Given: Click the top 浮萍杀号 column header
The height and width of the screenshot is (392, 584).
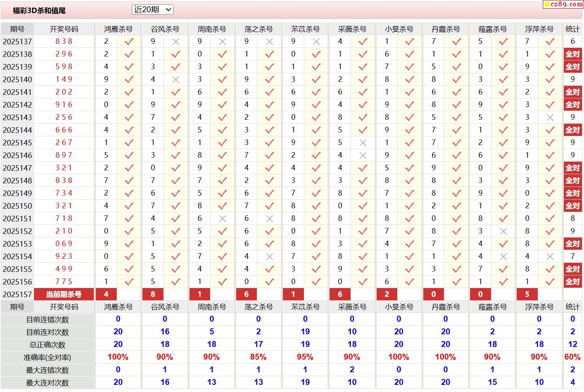Looking at the screenshot, I should [539, 29].
